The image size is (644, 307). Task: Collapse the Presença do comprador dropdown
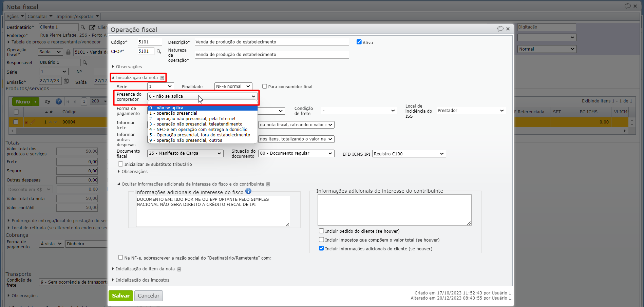tap(203, 96)
